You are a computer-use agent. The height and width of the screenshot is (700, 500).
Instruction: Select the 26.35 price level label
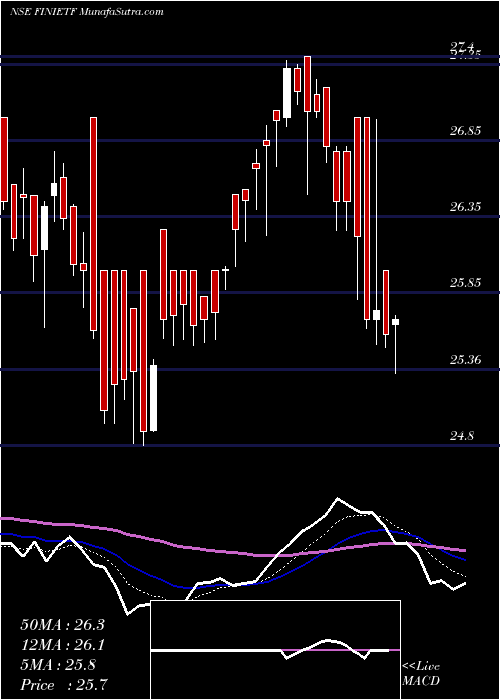pos(465,207)
